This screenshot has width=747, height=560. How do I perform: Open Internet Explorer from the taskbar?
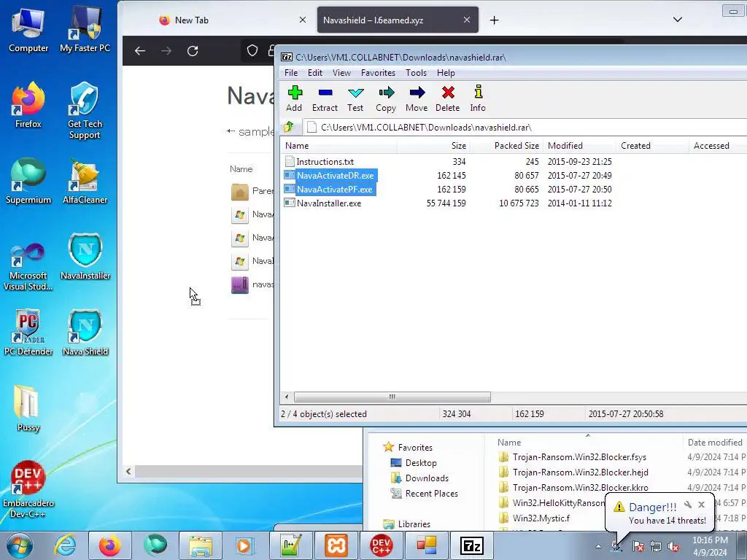pyautogui.click(x=65, y=545)
